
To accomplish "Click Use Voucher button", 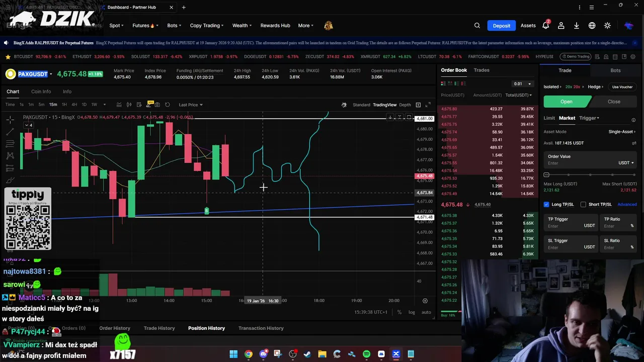I will coord(622,87).
